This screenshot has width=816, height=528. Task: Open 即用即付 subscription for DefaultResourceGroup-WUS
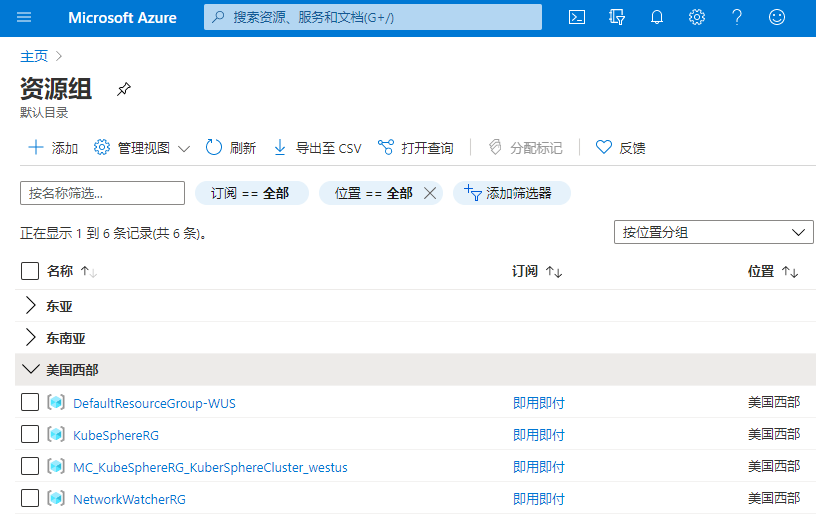click(539, 403)
